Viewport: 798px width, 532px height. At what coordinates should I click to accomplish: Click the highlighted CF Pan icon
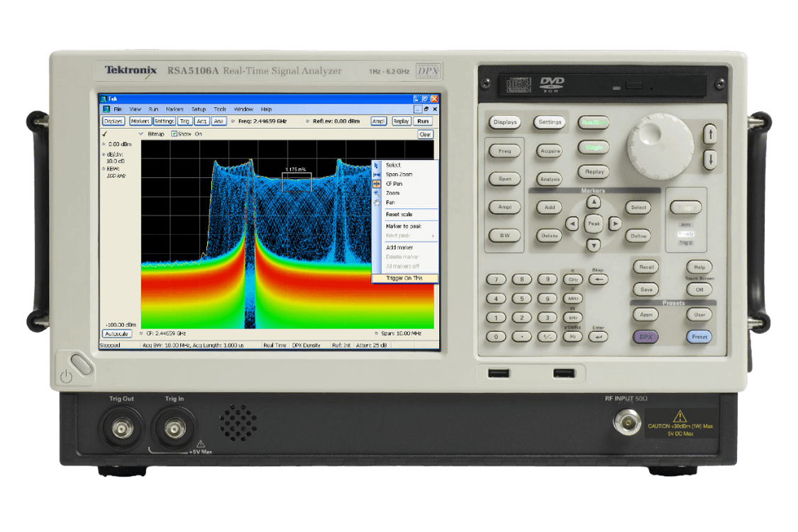377,184
